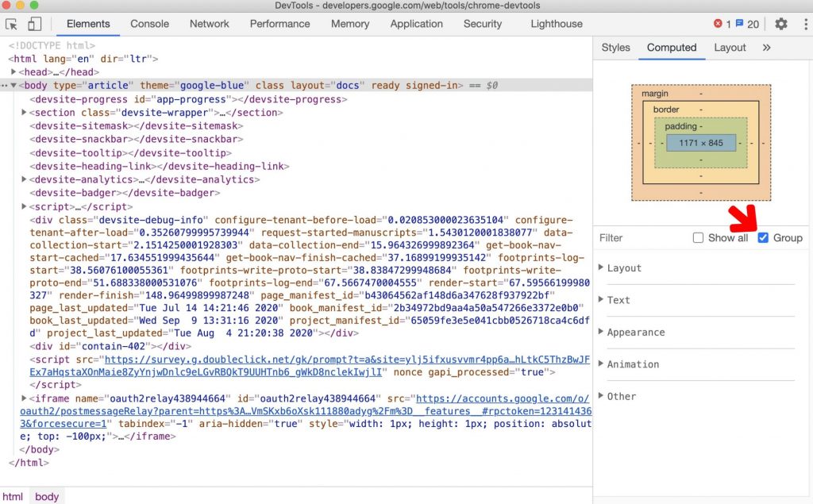Switch to the Network tab
This screenshot has height=504, width=813.
tap(209, 24)
